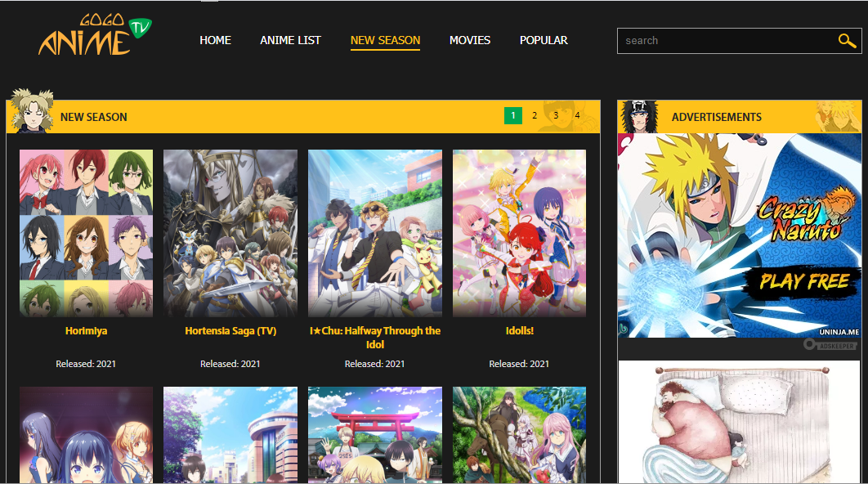This screenshot has height=484, width=868.
Task: Click 'Released: 2021' under Horimiya
Action: coord(86,364)
